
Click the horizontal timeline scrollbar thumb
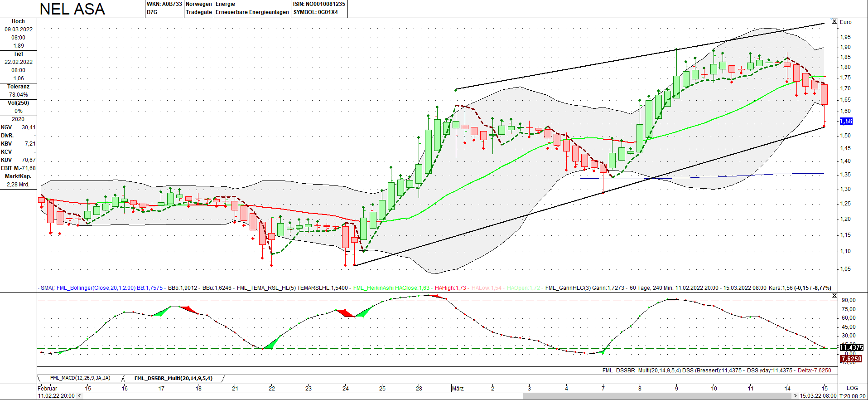(x=658, y=396)
